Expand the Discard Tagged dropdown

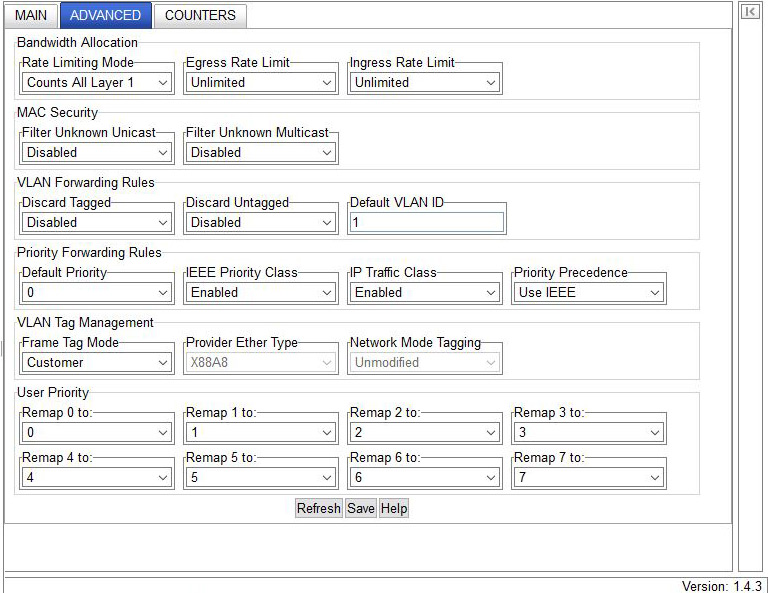pyautogui.click(x=98, y=223)
